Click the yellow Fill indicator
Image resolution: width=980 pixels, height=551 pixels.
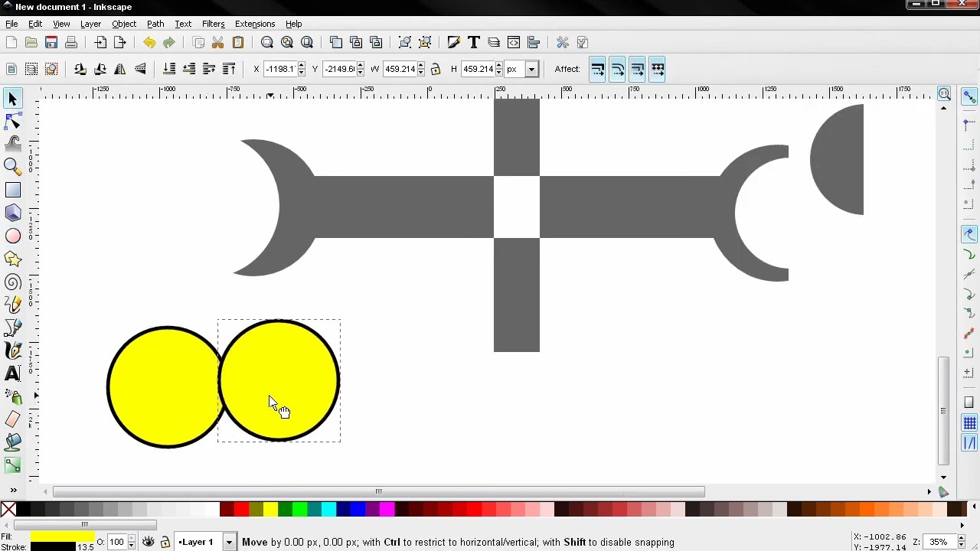[x=62, y=536]
